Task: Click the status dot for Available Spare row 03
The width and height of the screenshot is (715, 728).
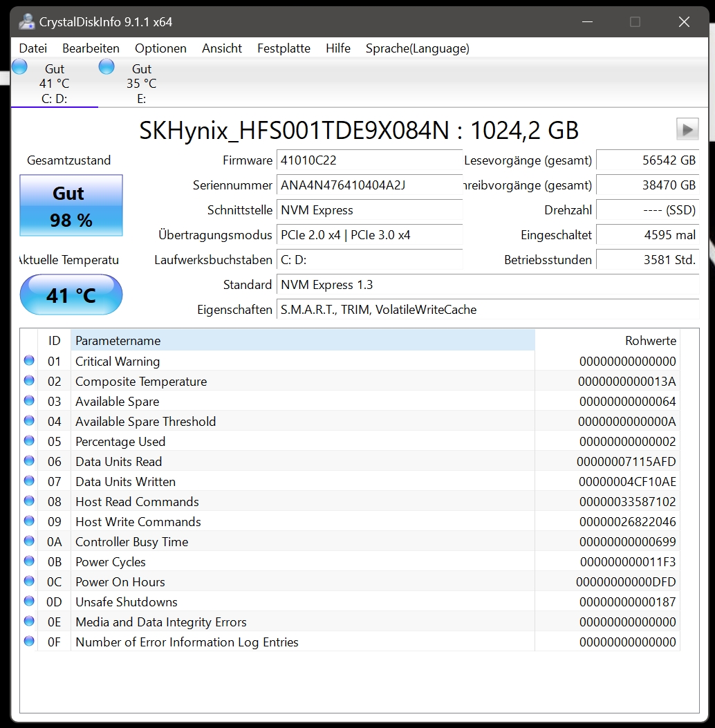Action: (29, 400)
